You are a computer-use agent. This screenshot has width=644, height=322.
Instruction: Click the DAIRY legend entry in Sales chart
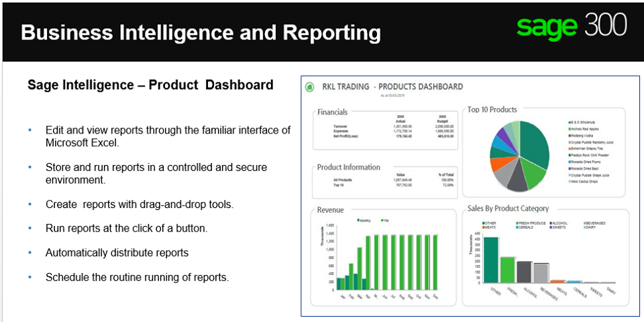click(590, 227)
